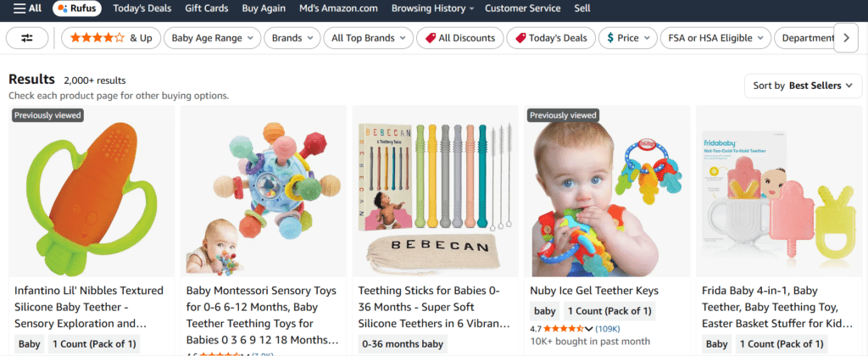The width and height of the screenshot is (868, 356).
Task: Open the All Top Brands dropdown
Action: coord(369,38)
